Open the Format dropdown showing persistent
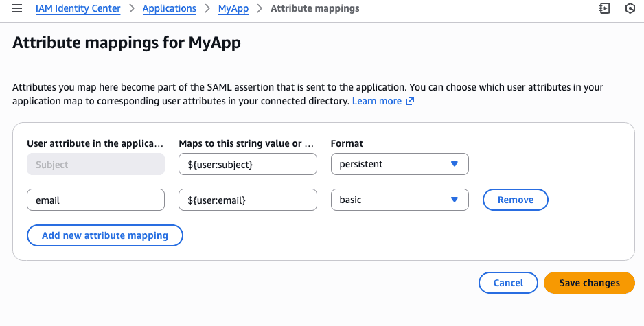Screen dimensions: 644x326 (x=399, y=165)
